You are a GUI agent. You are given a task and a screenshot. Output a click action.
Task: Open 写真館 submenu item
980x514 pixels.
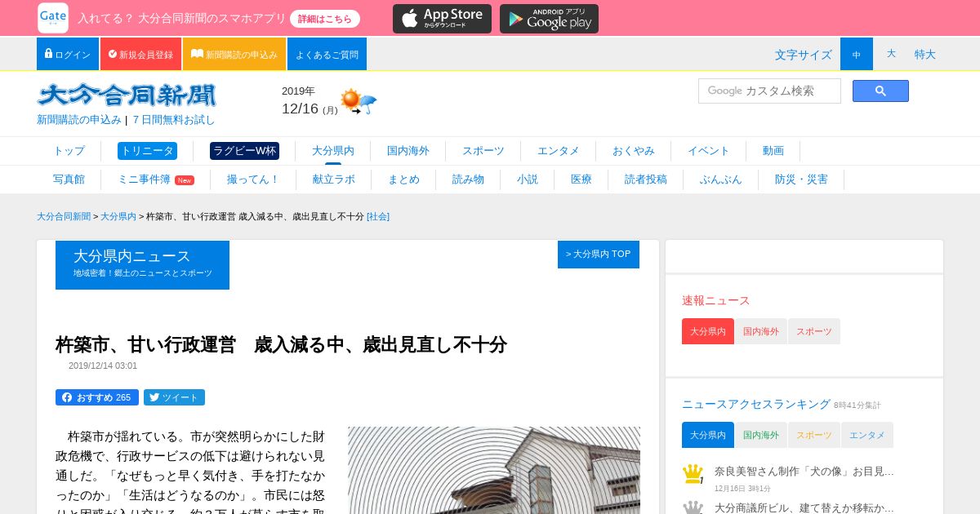click(69, 179)
